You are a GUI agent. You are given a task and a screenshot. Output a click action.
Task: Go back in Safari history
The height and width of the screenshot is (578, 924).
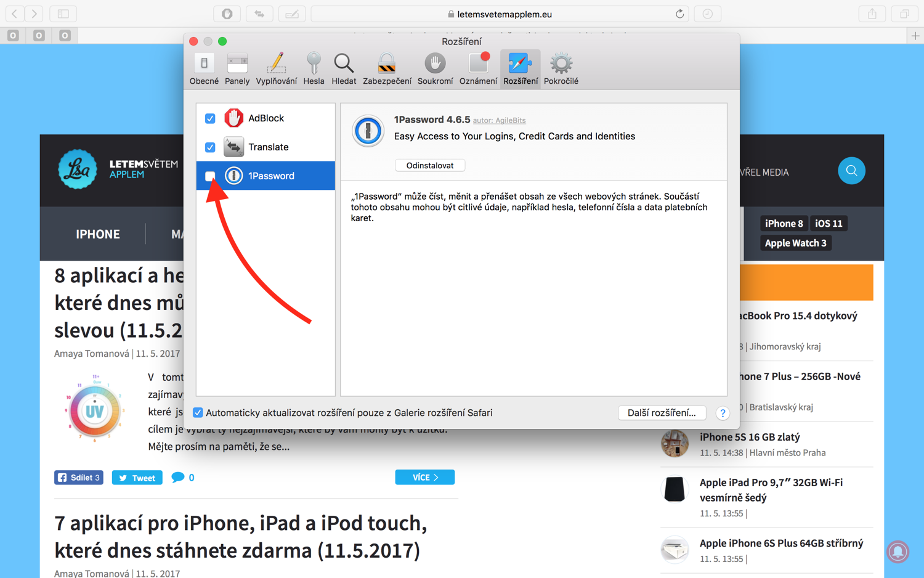point(14,14)
